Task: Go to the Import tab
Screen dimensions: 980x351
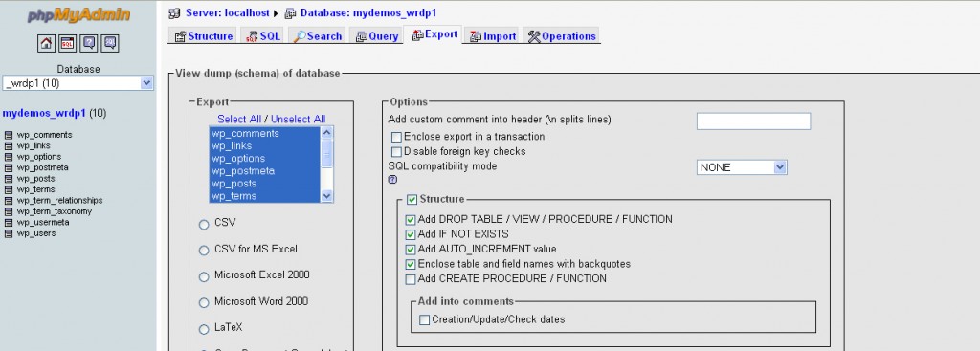Action: pyautogui.click(x=492, y=36)
